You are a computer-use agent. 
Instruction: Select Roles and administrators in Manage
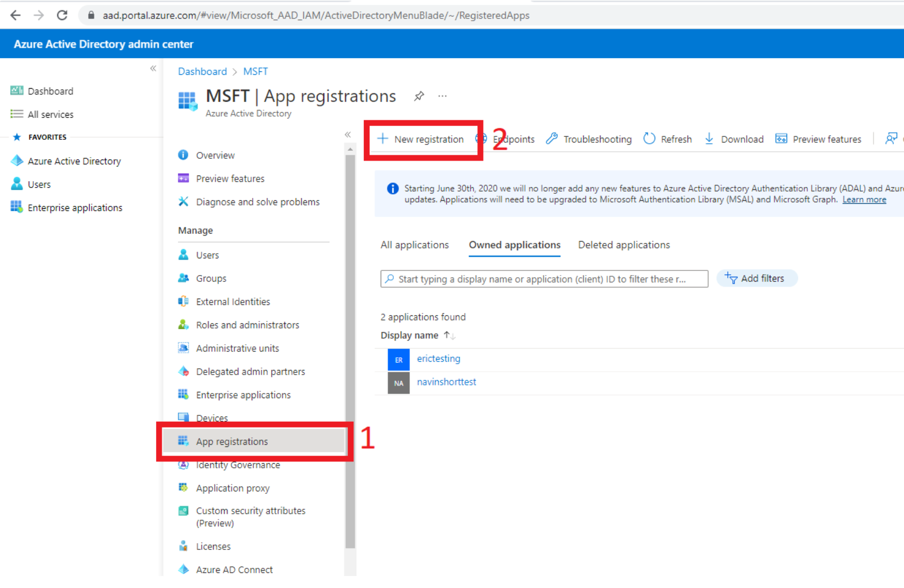248,325
